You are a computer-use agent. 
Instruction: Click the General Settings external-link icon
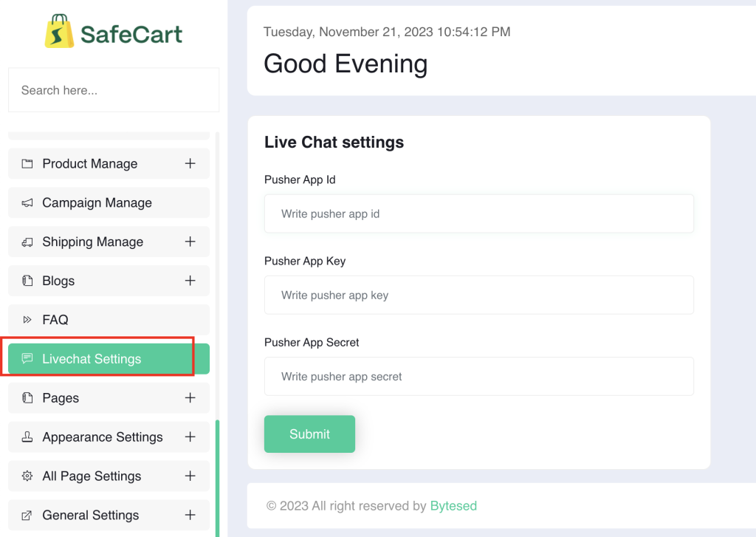click(x=27, y=516)
